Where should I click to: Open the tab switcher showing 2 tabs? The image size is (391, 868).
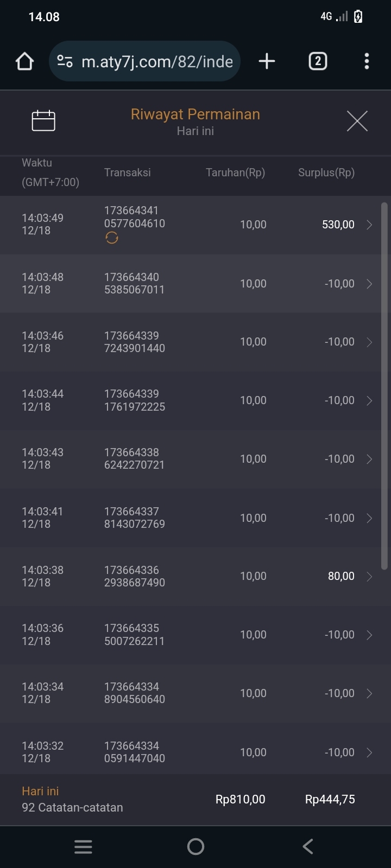[318, 61]
